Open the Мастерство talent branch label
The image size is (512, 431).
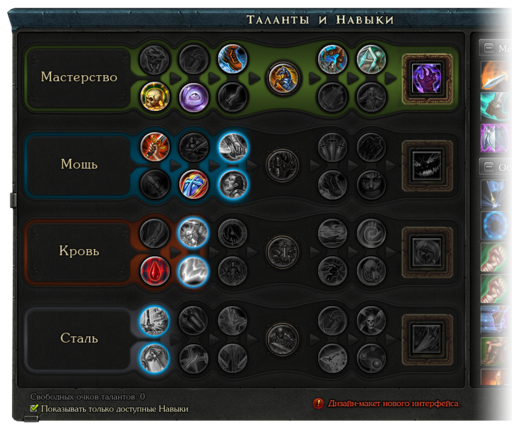pos(79,77)
